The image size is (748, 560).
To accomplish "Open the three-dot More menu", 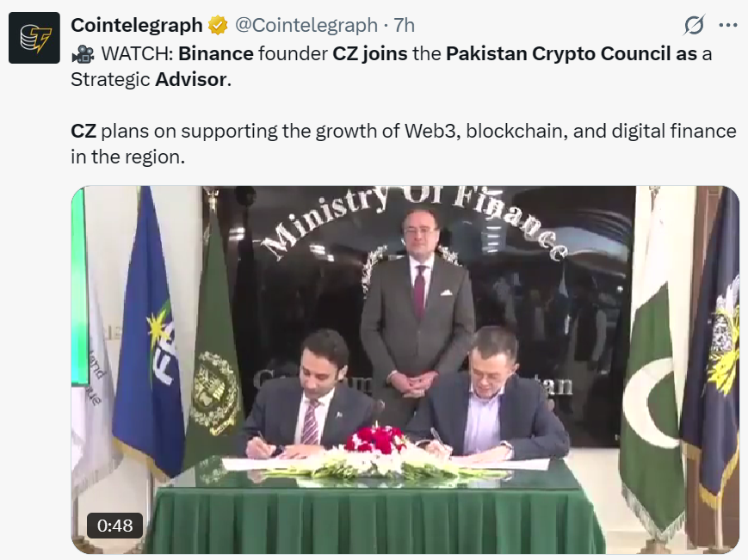I will 728,25.
